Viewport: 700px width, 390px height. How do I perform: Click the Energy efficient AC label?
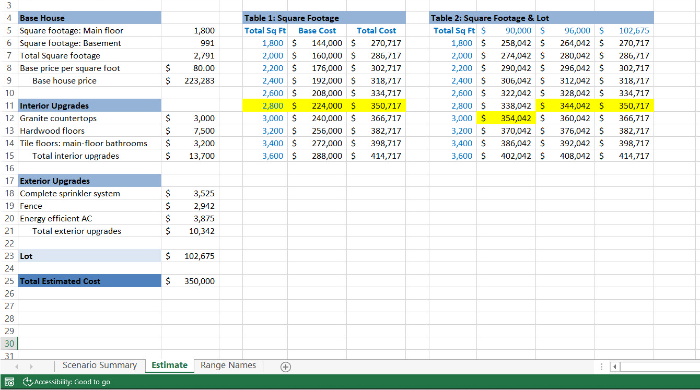[56, 219]
